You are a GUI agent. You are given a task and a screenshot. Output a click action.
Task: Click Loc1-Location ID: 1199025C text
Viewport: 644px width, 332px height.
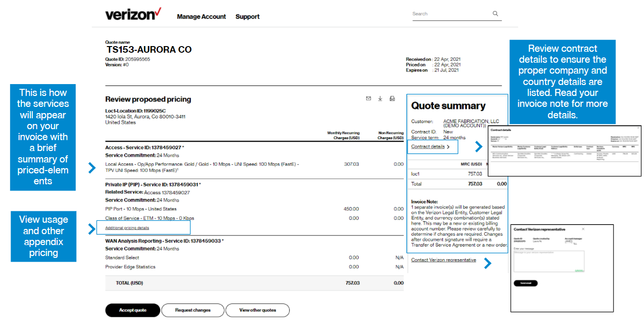(x=136, y=111)
